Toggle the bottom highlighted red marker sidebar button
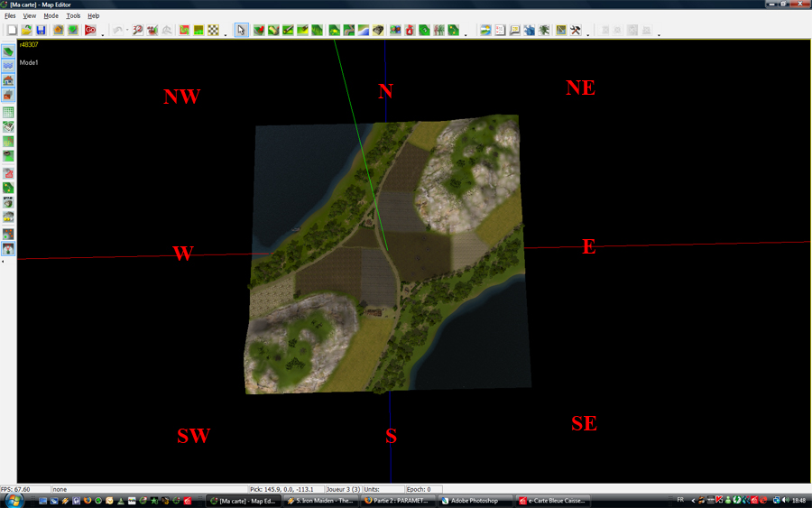The image size is (812, 508). tap(8, 249)
